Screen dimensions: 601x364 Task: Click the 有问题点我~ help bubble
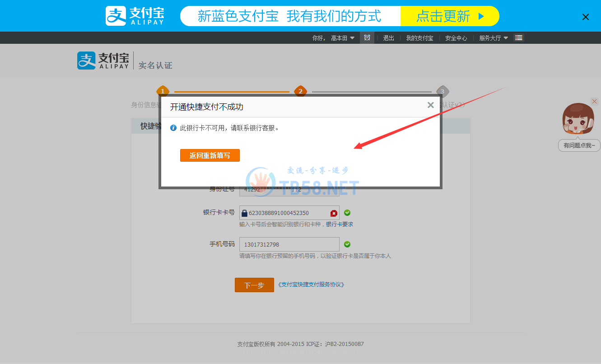(579, 145)
